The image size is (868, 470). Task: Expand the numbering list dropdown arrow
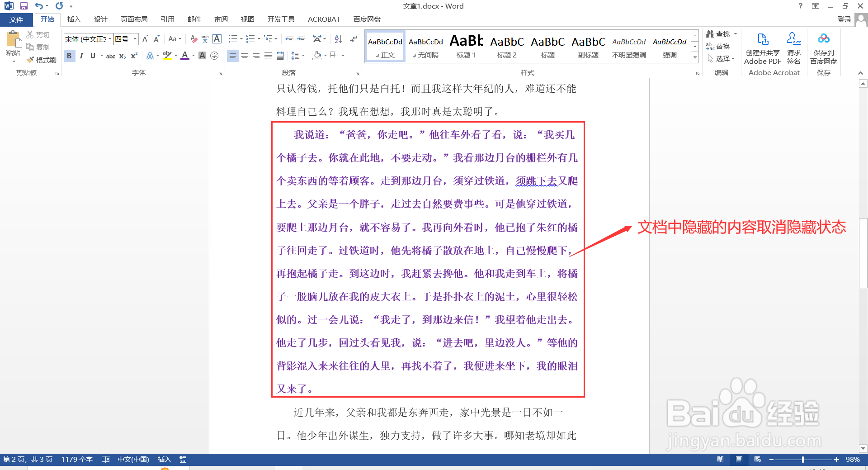[x=259, y=39]
